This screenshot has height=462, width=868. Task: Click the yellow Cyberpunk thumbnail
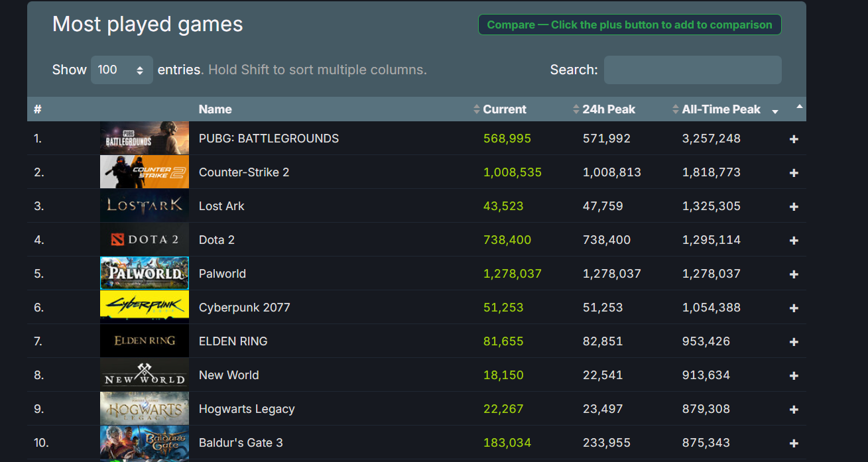coord(145,307)
